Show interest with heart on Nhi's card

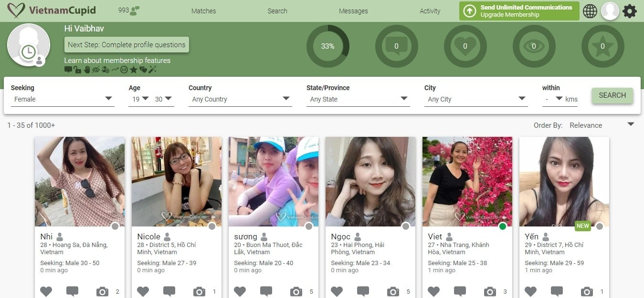pos(46,291)
